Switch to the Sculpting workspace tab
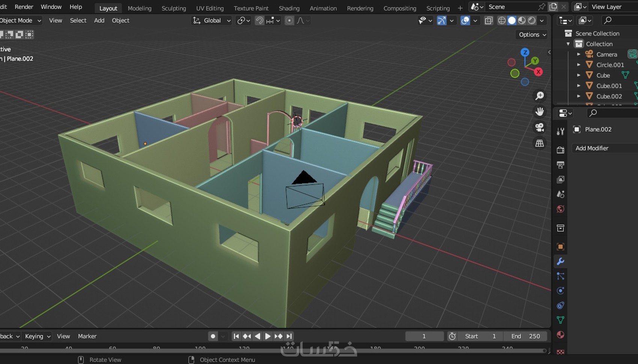Screen dimensions: 638x364 click(173, 8)
